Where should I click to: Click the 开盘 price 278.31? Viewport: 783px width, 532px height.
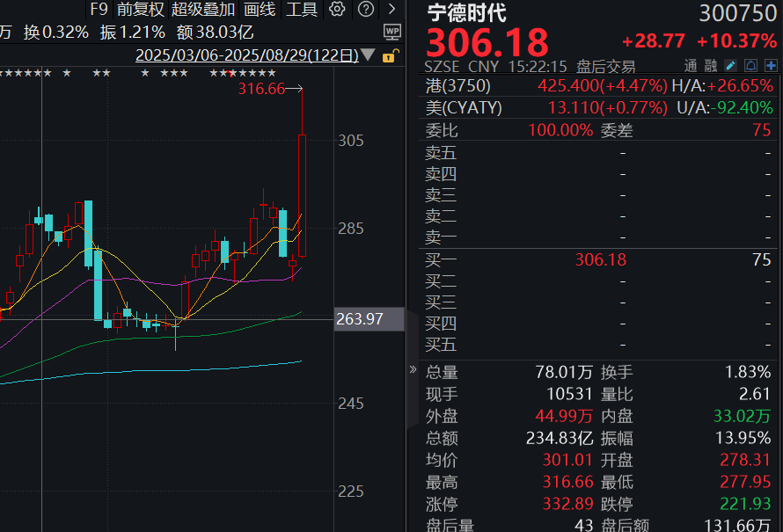[745, 460]
